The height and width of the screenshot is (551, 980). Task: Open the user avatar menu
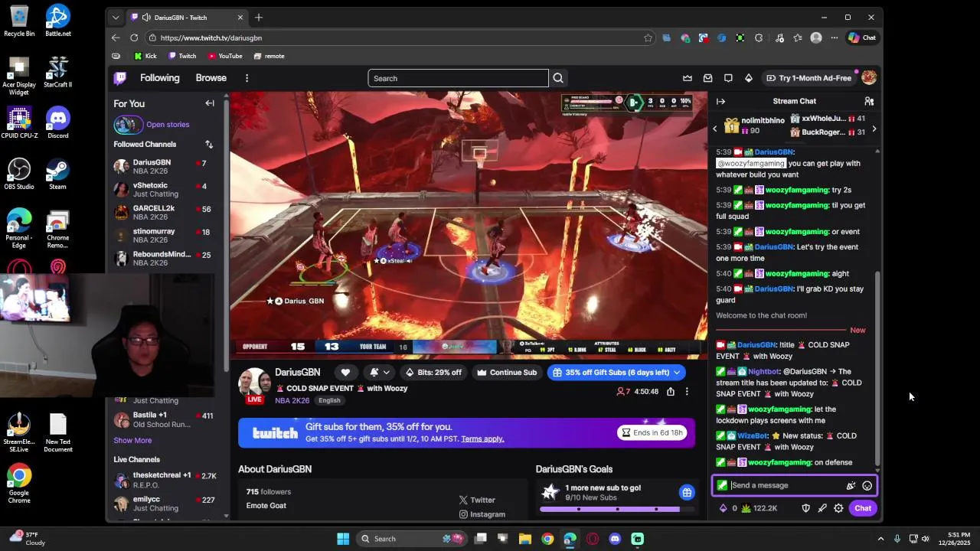click(x=868, y=78)
